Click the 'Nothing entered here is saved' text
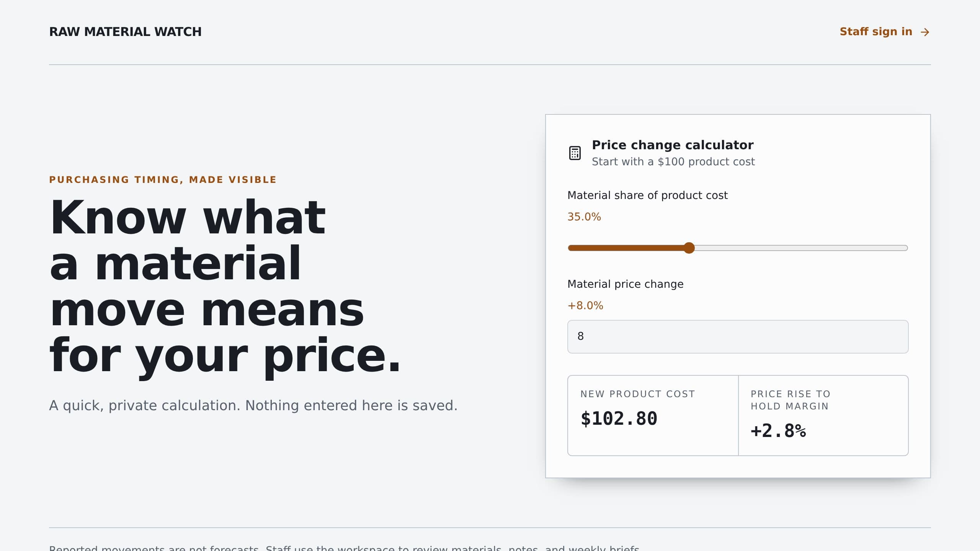This screenshot has width=980, height=551. click(351, 406)
